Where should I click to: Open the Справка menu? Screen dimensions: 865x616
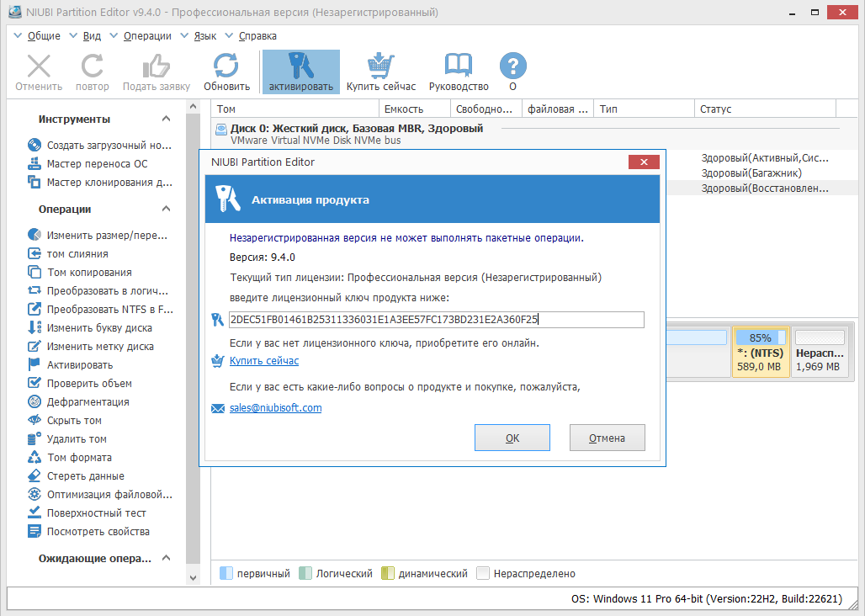click(257, 36)
